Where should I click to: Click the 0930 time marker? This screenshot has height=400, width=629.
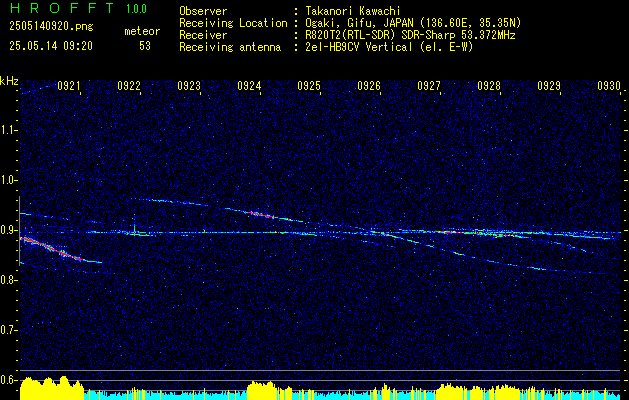[609, 85]
